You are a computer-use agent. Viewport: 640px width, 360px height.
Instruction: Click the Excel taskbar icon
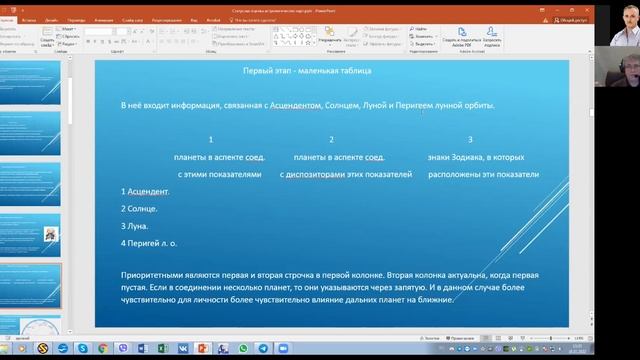tap(162, 348)
